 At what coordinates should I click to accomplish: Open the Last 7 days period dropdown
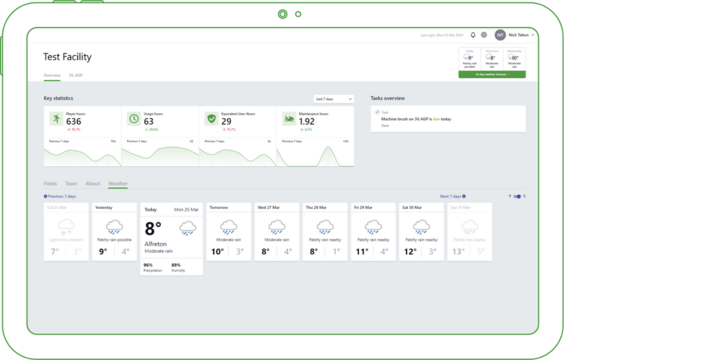pos(334,99)
